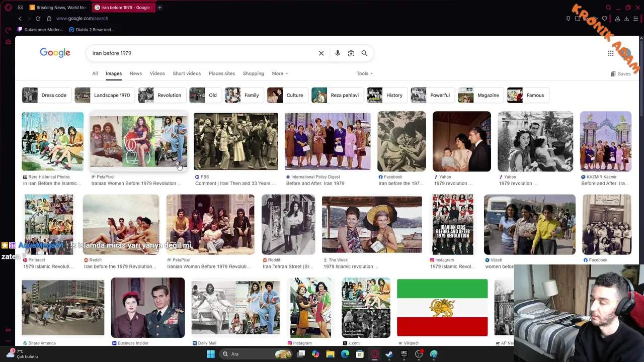Open OBS Studio from the taskbar
This screenshot has height=362, width=644.
pyautogui.click(x=419, y=354)
